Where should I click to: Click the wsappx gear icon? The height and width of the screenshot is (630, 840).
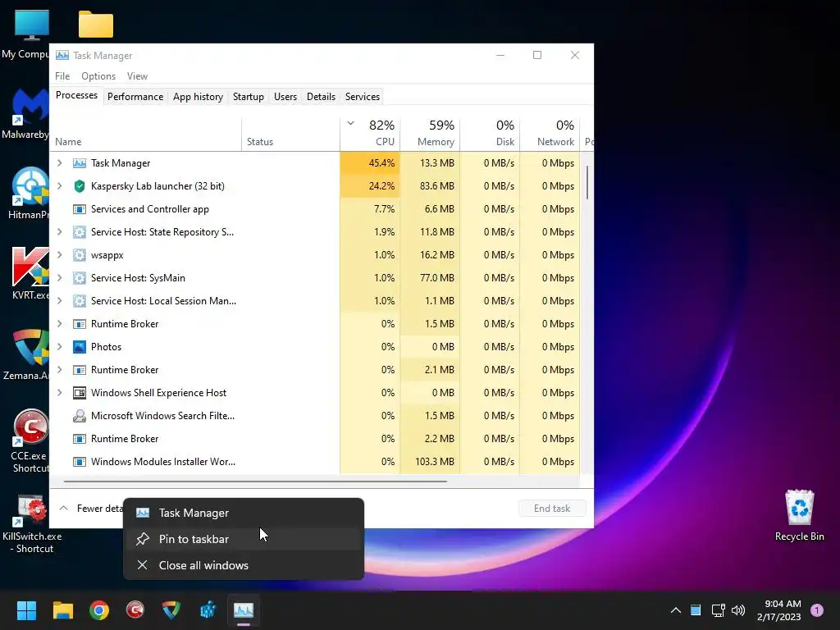80,255
